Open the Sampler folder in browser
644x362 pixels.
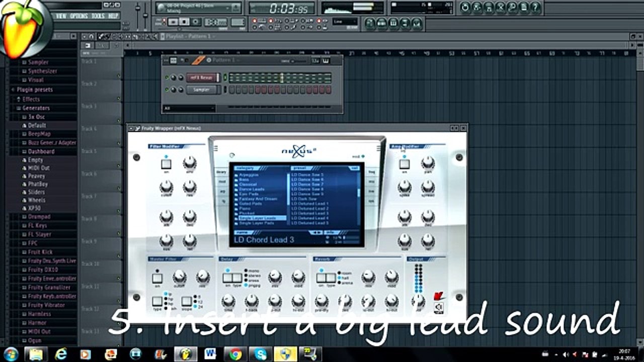(x=38, y=62)
